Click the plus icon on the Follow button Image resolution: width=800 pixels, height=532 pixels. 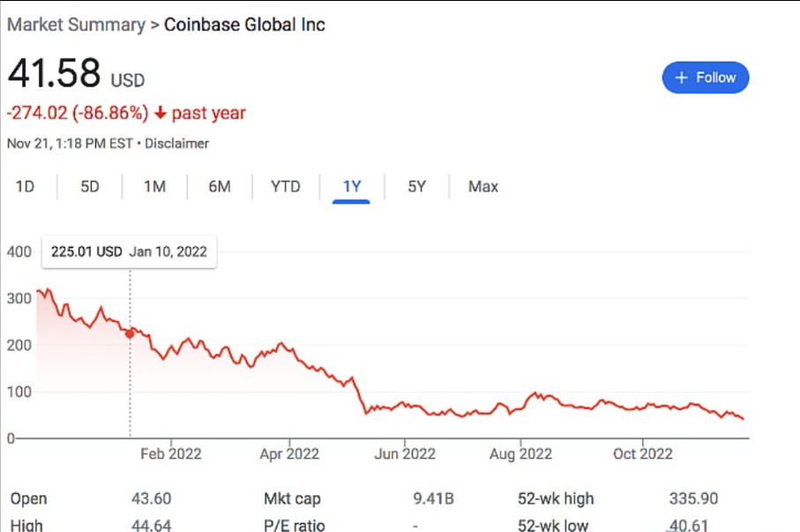682,78
